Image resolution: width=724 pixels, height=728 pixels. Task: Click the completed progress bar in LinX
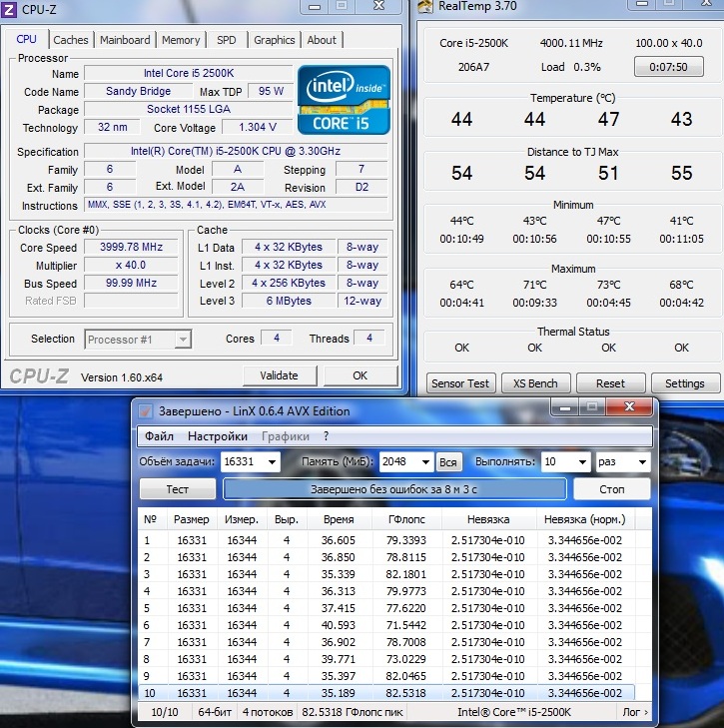click(x=394, y=489)
